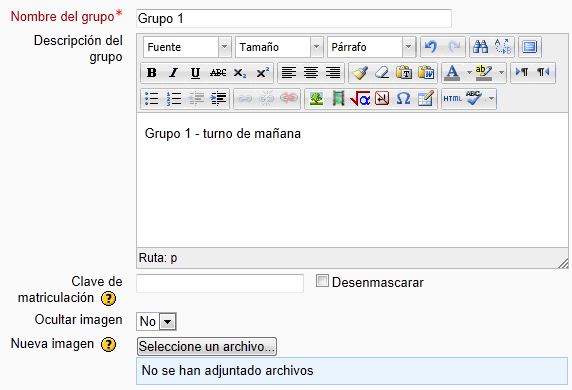This screenshot has height=390, width=572.
Task: Open help for Nueva imagen
Action: point(108,345)
